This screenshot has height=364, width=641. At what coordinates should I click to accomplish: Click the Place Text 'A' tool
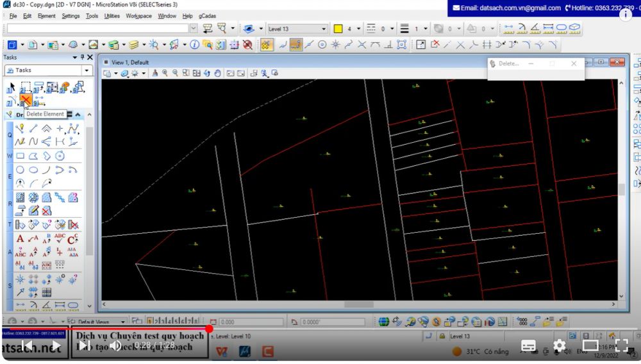pos(20,239)
